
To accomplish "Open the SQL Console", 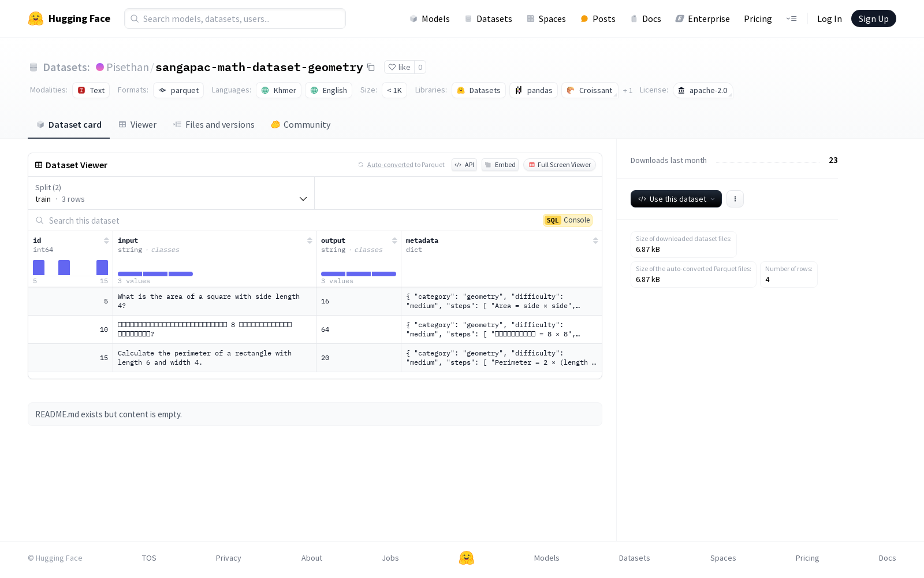I will [568, 220].
